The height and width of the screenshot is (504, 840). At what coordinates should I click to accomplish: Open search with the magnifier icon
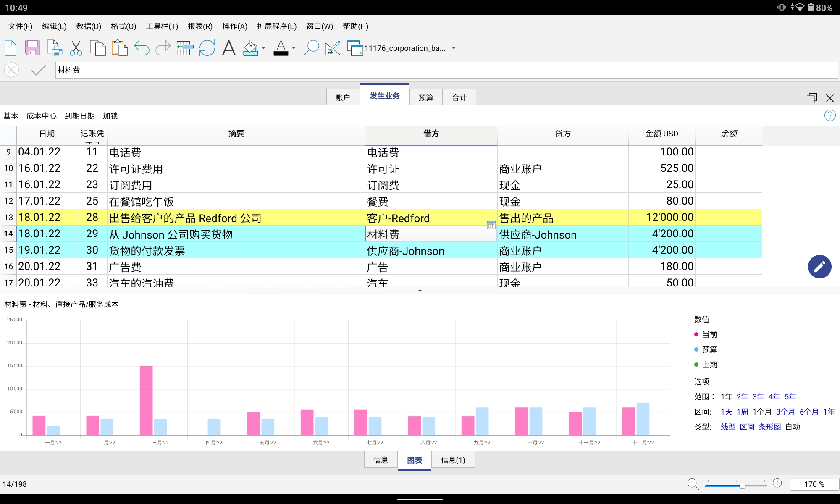tap(311, 48)
